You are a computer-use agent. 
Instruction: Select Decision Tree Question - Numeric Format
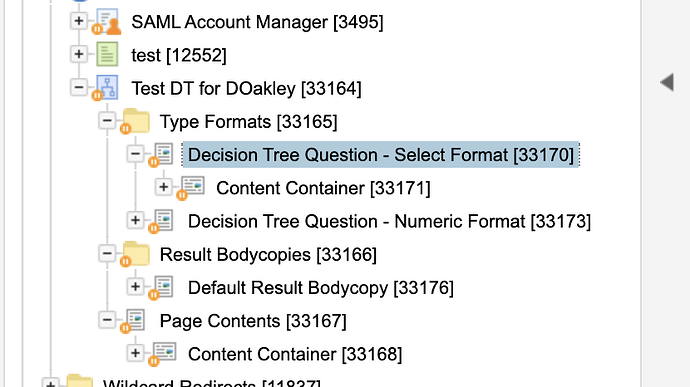[x=389, y=221]
